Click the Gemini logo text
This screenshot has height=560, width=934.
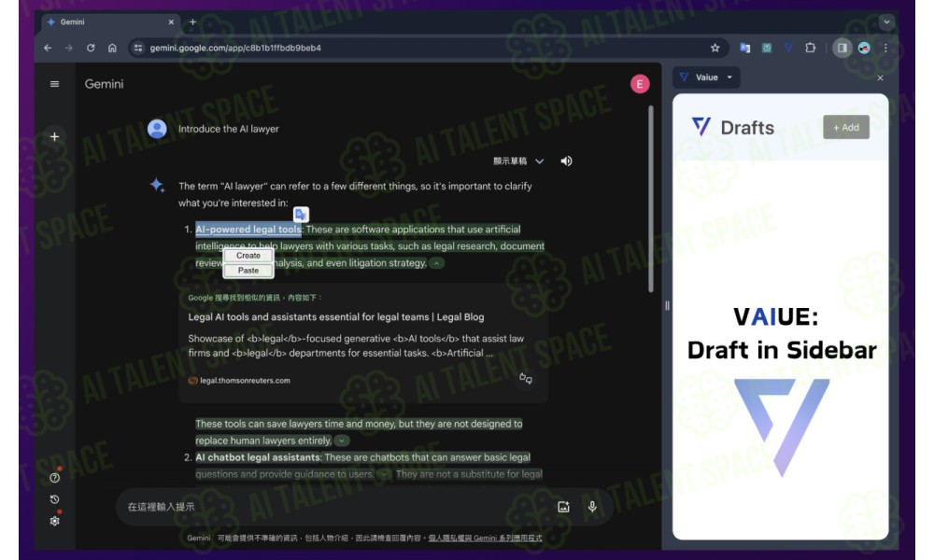tap(105, 84)
